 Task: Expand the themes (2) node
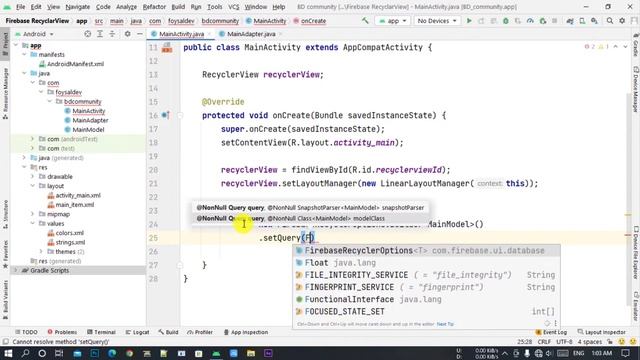[x=41, y=251]
